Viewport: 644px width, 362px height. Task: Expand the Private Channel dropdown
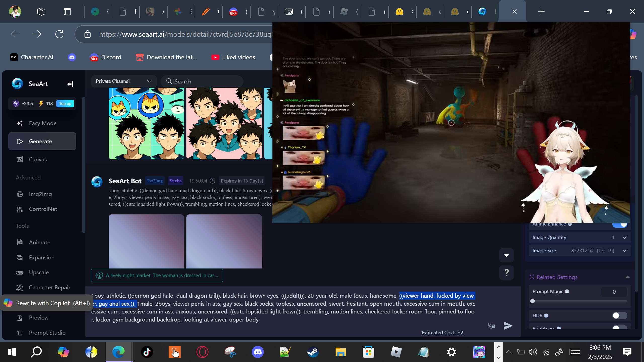tap(124, 81)
